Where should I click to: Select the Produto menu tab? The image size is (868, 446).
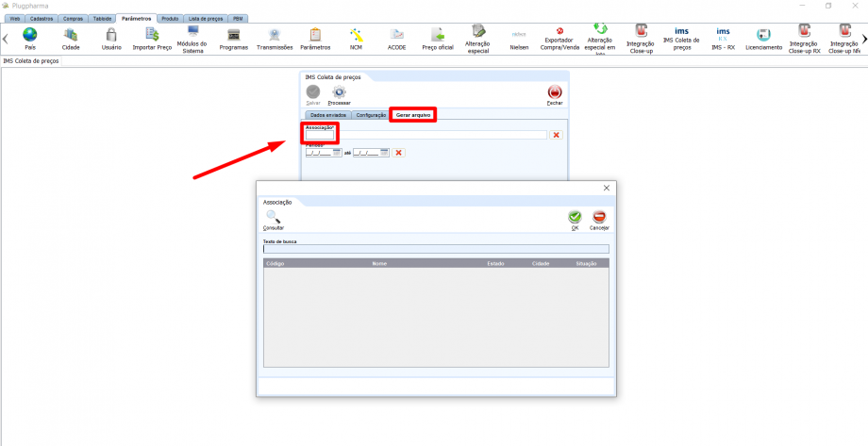(x=170, y=18)
